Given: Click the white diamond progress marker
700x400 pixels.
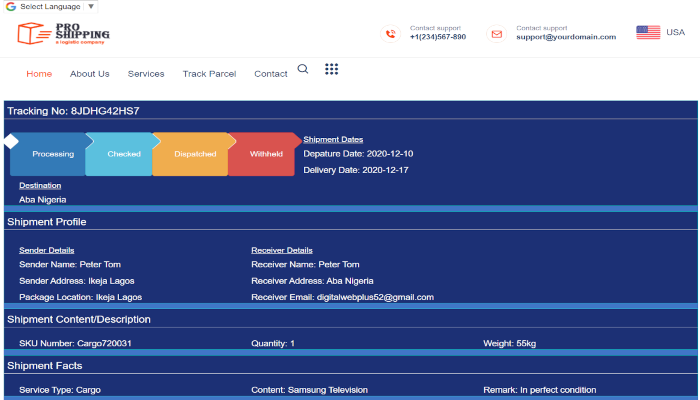Looking at the screenshot, I should [11, 141].
